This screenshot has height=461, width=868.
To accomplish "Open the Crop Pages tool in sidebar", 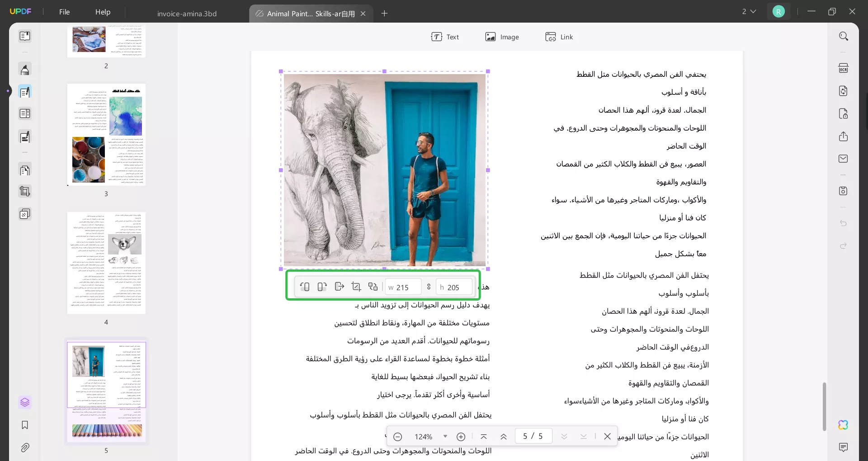I will [25, 192].
